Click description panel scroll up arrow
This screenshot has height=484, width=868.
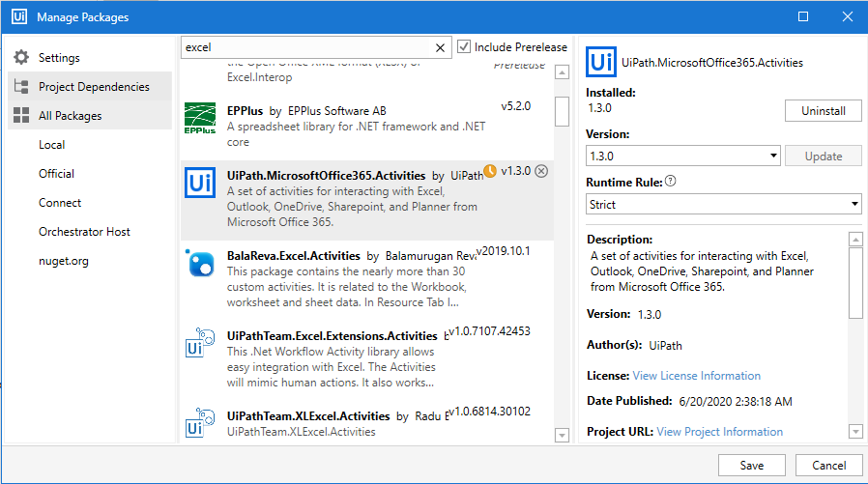coord(855,239)
